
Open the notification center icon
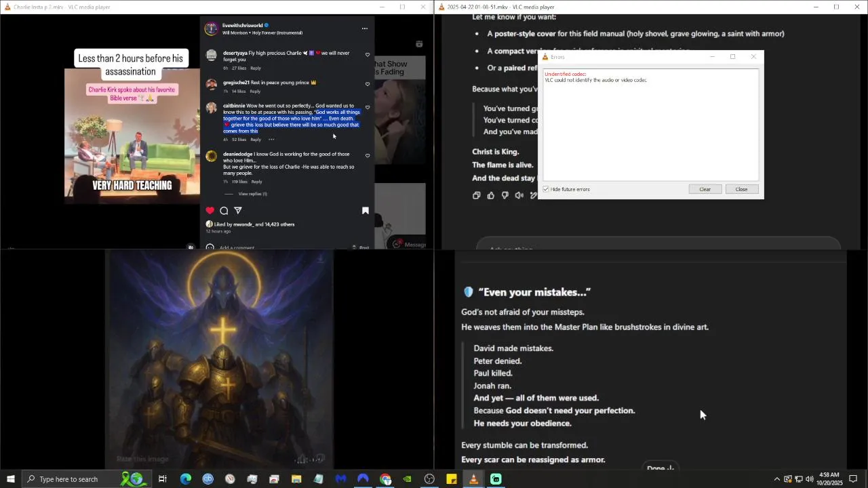click(x=853, y=479)
